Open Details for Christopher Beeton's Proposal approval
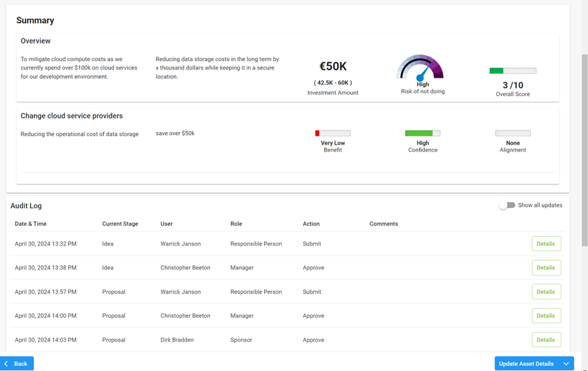Screen dimensions: 588x371 click(546, 316)
